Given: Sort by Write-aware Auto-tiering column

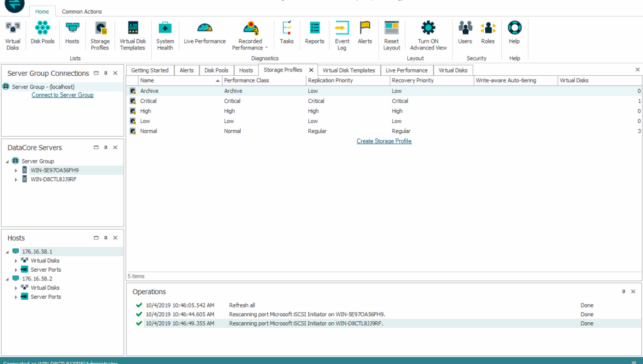Looking at the screenshot, I should (x=516, y=81).
